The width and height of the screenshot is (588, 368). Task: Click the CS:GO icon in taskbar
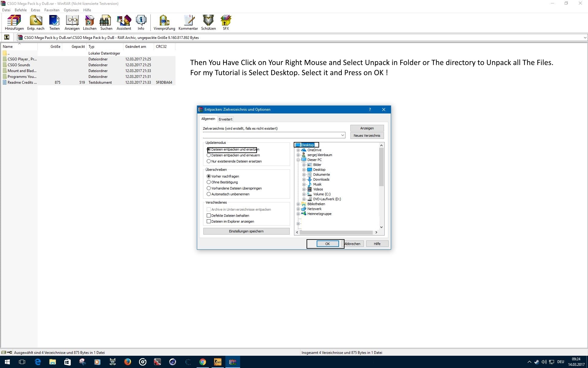coord(217,362)
